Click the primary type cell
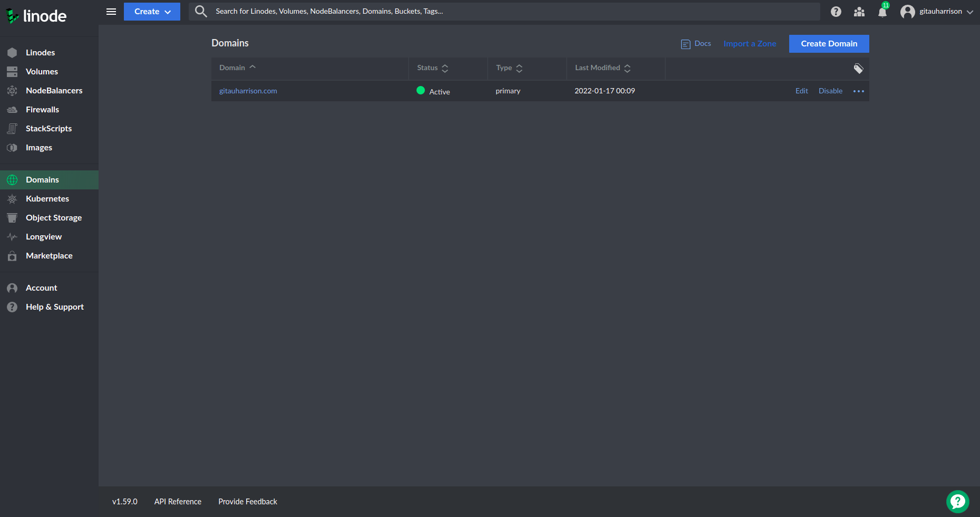The image size is (980, 517). click(508, 91)
